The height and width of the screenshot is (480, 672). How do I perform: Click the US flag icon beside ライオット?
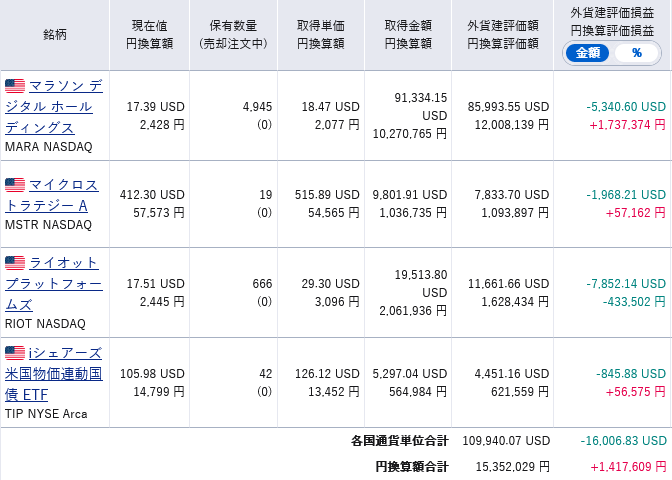[15, 263]
